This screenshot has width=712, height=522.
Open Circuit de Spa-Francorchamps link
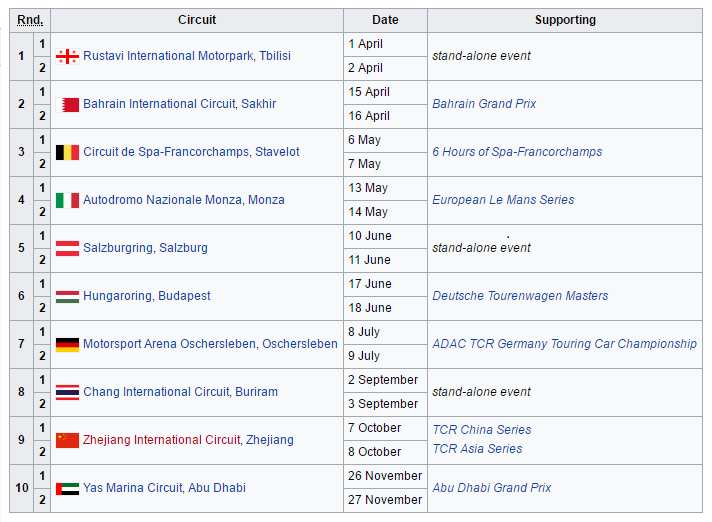tap(166, 152)
